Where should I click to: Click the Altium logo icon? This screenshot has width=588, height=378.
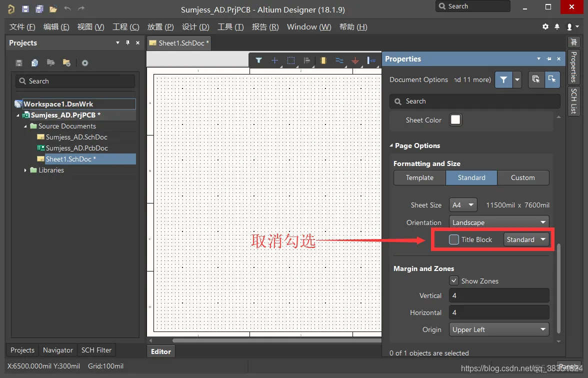[x=11, y=9]
